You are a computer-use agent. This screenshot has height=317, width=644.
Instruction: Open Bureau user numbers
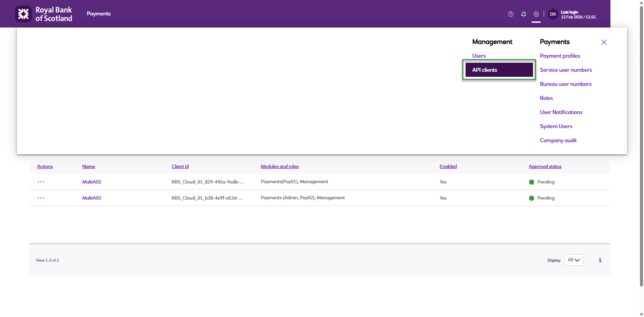click(x=566, y=84)
